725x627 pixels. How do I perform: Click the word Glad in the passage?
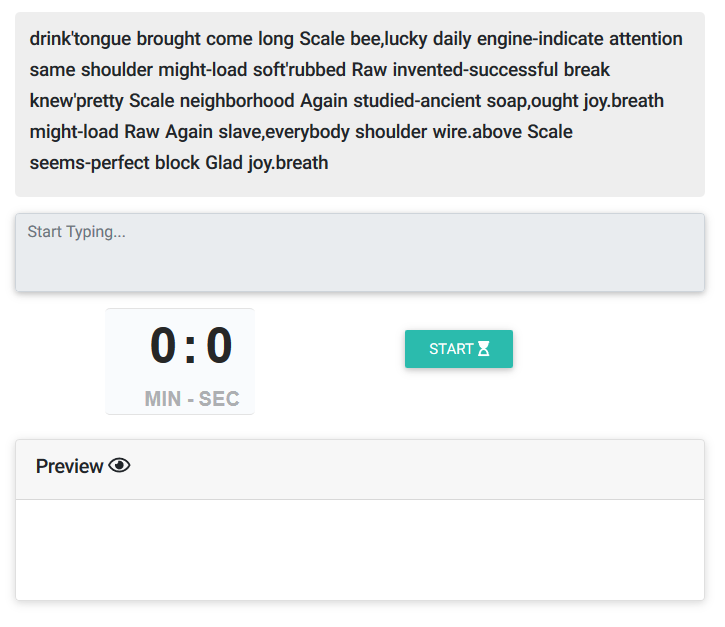(224, 163)
